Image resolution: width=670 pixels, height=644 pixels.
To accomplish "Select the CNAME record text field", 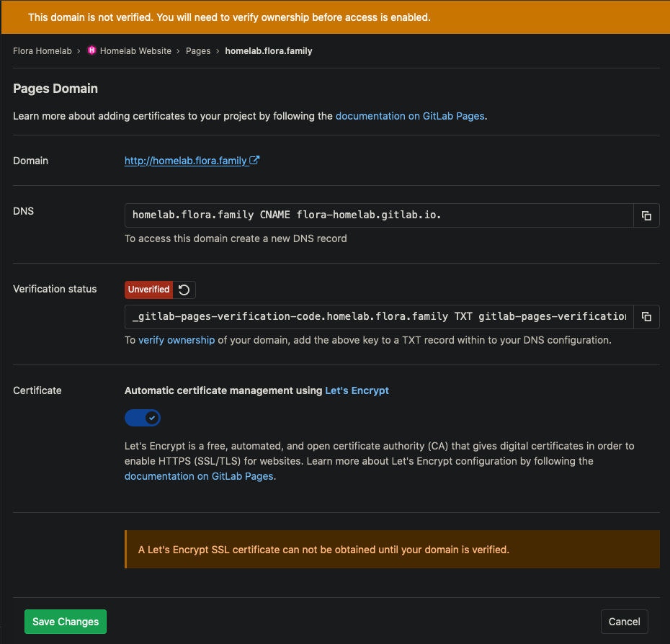I will coord(375,215).
